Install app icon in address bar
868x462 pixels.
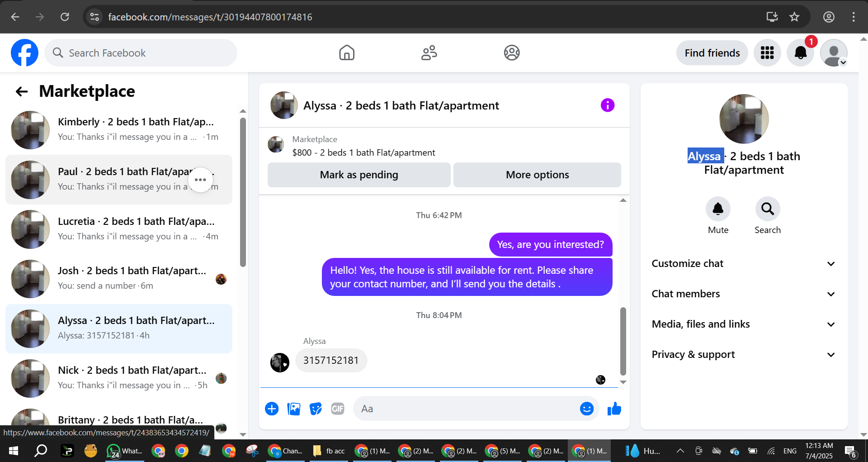[x=772, y=17]
